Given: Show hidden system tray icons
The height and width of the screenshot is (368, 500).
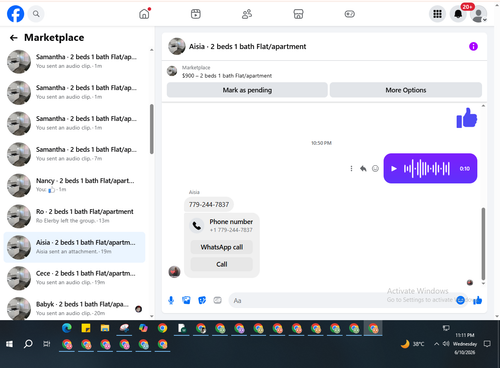Looking at the screenshot, I should click(x=436, y=344).
